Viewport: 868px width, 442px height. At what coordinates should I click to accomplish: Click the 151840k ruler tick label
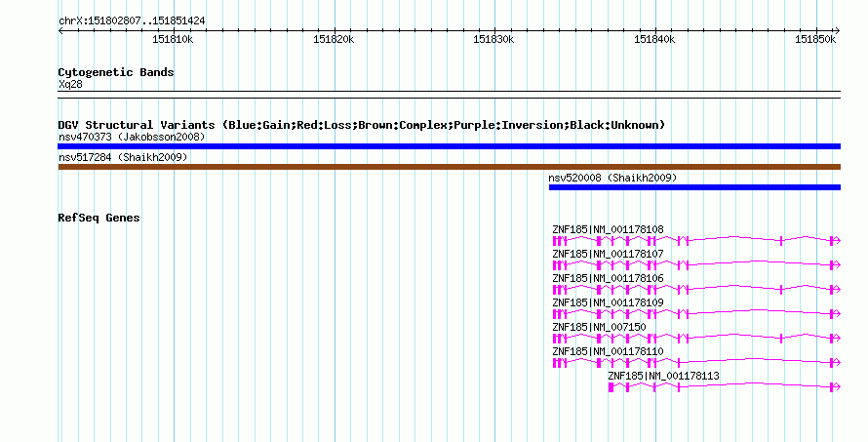coord(654,40)
